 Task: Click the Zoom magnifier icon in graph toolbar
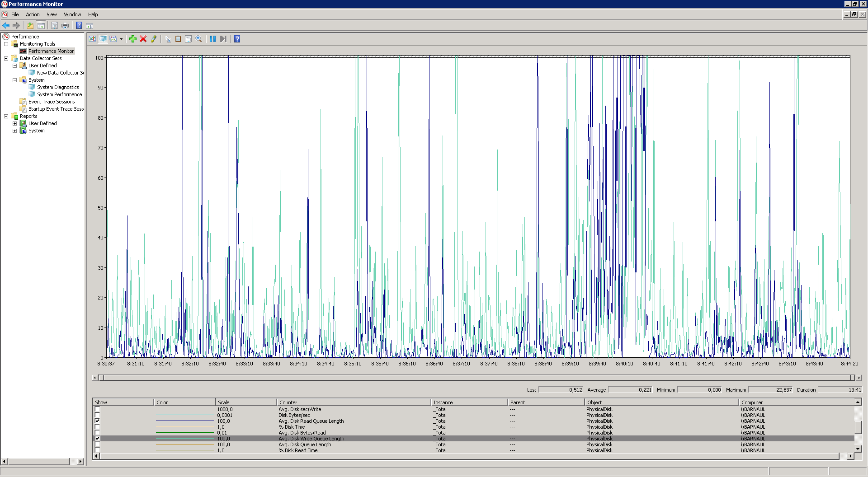[198, 39]
